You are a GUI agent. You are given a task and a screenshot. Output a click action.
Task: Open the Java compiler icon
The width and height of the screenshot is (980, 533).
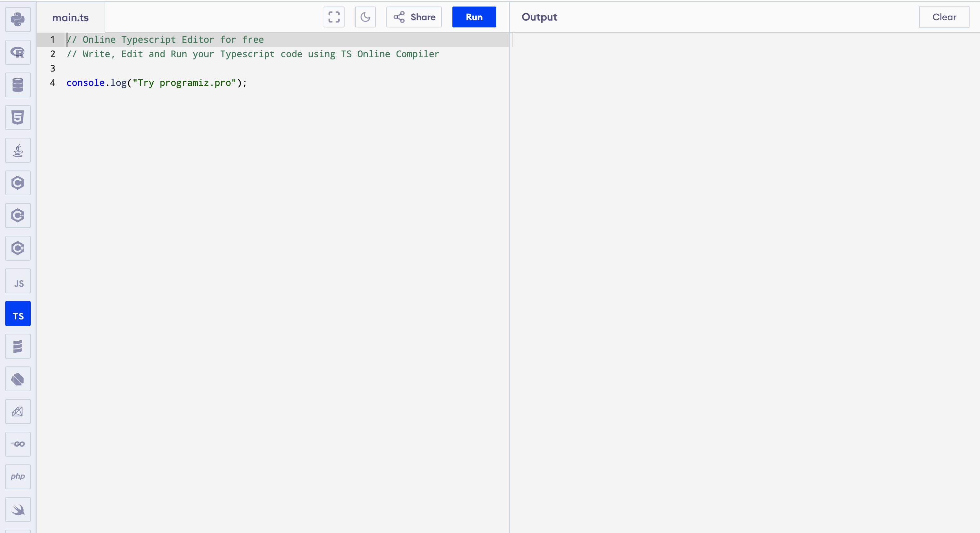pyautogui.click(x=18, y=150)
